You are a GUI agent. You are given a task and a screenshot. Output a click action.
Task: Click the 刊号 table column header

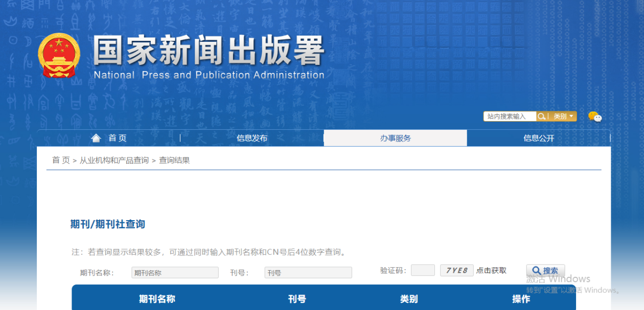(x=297, y=299)
